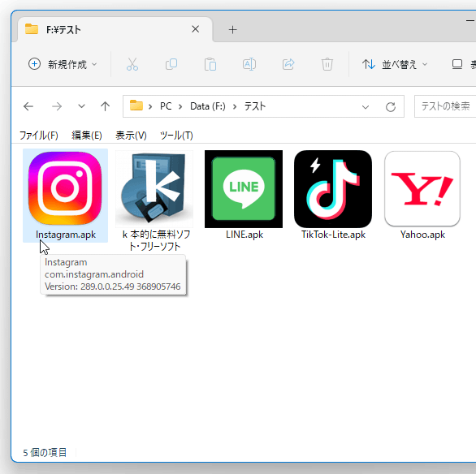Screen dimensions: 476x474
Task: Click テスト in the address breadcrumb
Action: point(255,106)
